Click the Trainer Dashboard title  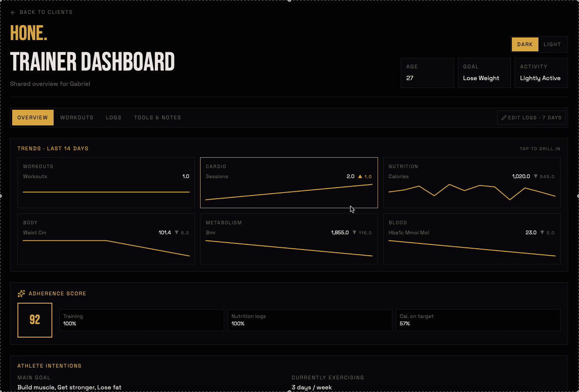92,62
